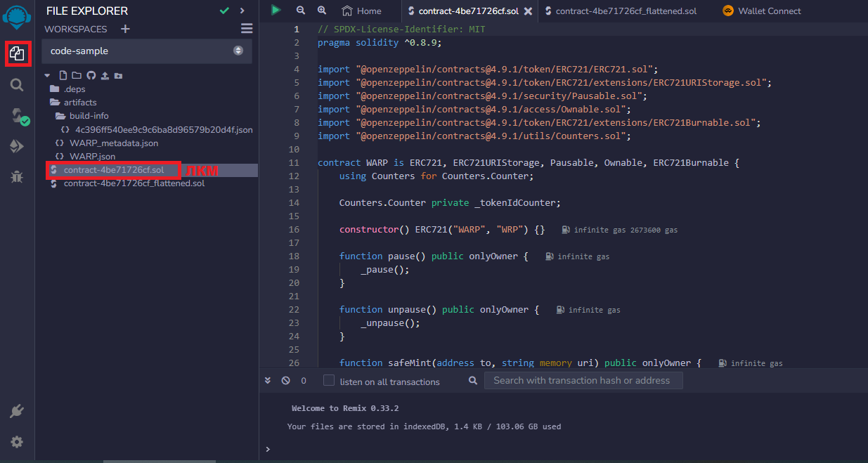Click the green Run script button
Image resolution: width=868 pixels, height=463 pixels.
tap(276, 11)
